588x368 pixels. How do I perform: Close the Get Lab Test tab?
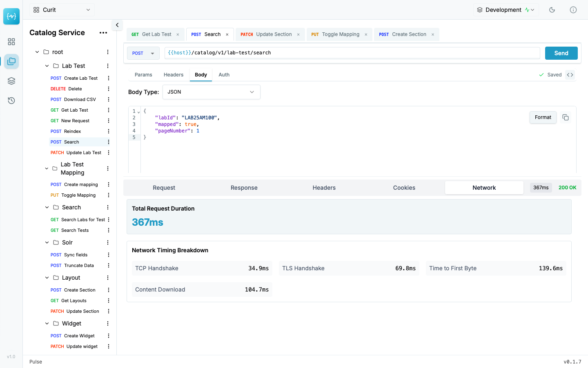[x=178, y=35]
